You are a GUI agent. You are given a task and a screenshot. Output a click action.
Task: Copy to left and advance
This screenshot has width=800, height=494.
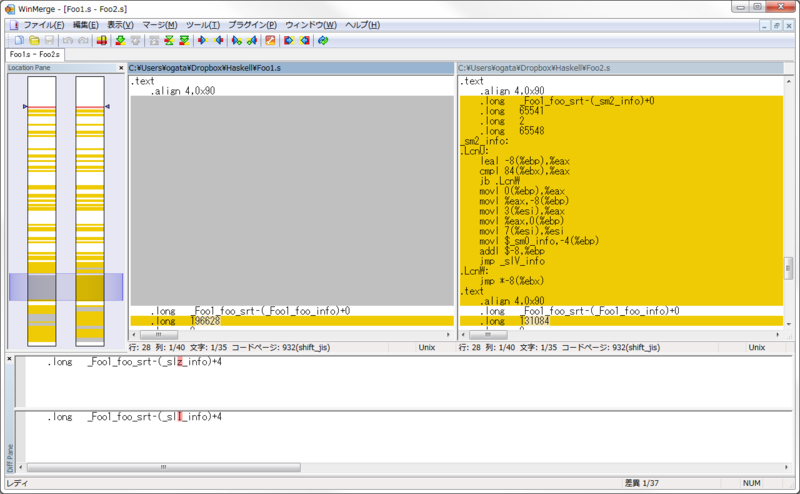tap(252, 40)
